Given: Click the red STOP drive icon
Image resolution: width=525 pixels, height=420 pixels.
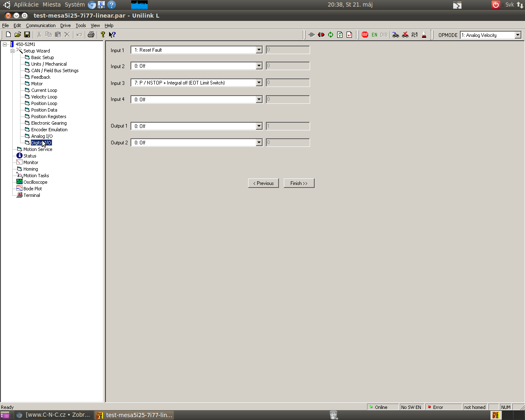Looking at the screenshot, I should (x=365, y=35).
